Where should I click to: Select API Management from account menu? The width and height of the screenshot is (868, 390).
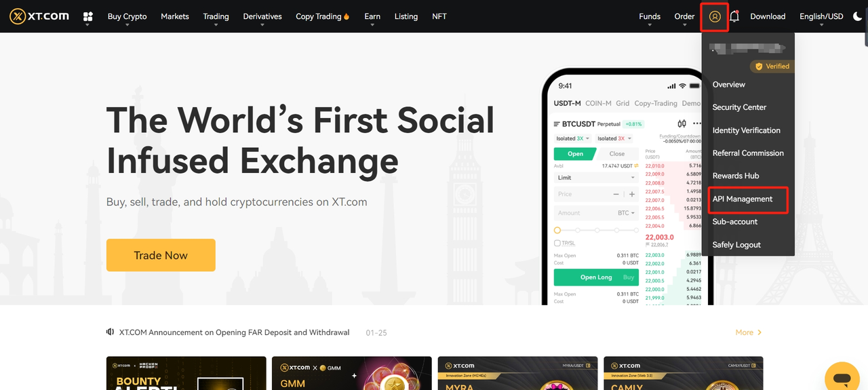tap(743, 199)
